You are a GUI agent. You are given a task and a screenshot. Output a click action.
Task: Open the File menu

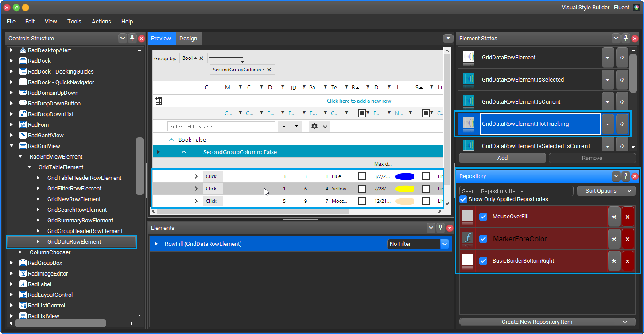coord(11,21)
